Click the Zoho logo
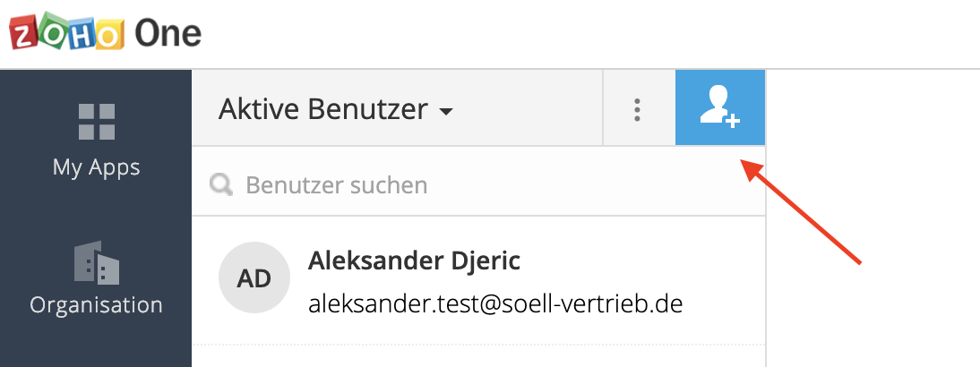 (67, 34)
